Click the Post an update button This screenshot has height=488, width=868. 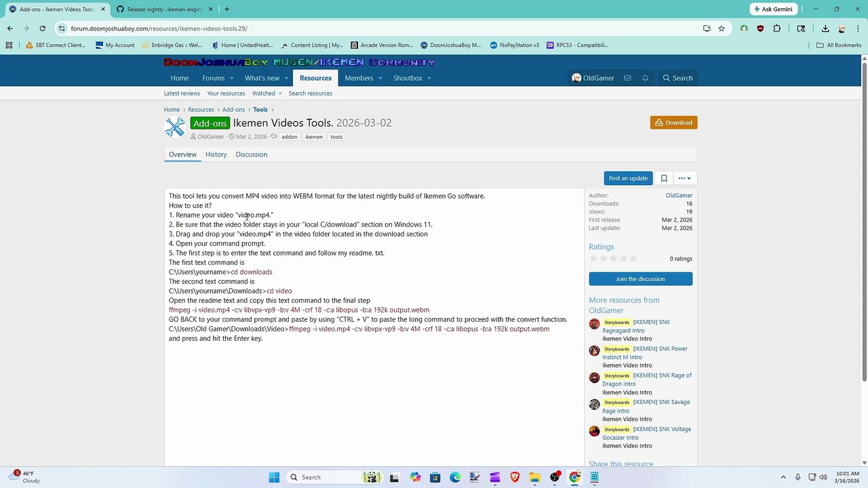tap(628, 178)
